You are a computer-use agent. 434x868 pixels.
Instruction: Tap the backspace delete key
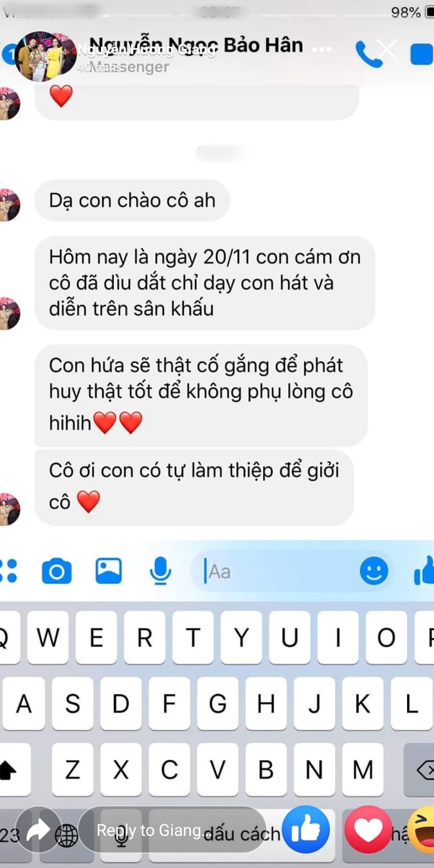419,770
